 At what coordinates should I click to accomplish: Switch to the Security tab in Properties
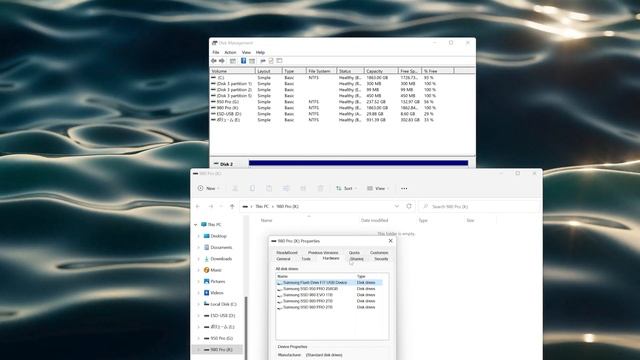pyautogui.click(x=381, y=259)
